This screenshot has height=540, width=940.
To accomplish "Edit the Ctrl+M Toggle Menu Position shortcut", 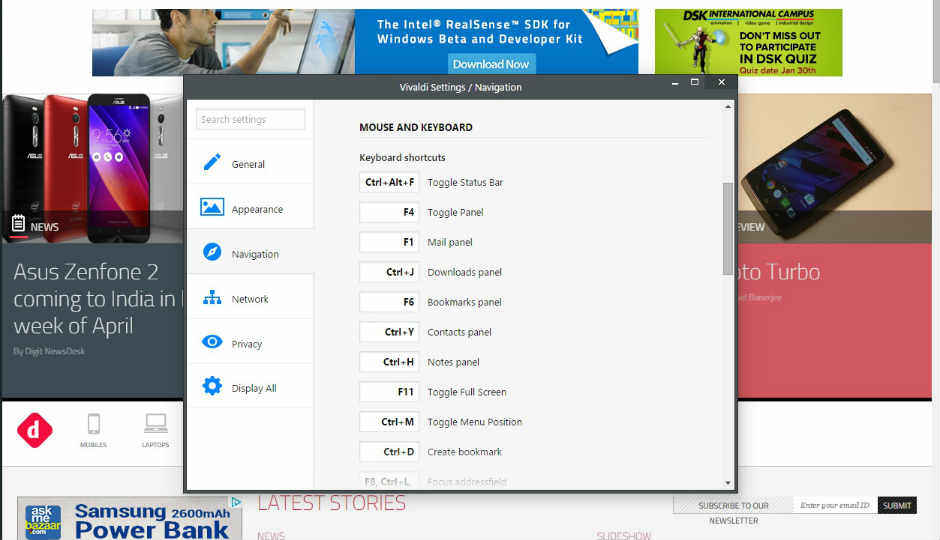I will tap(389, 422).
